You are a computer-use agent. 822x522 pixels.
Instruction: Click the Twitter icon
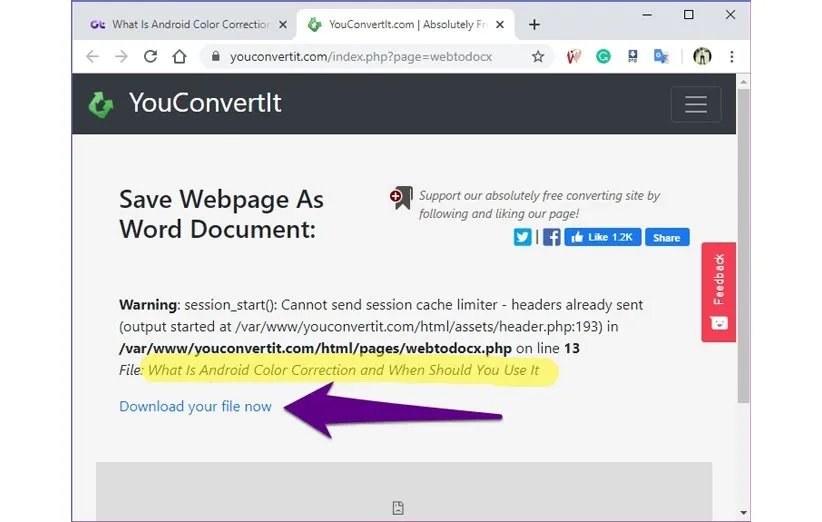tap(522, 237)
